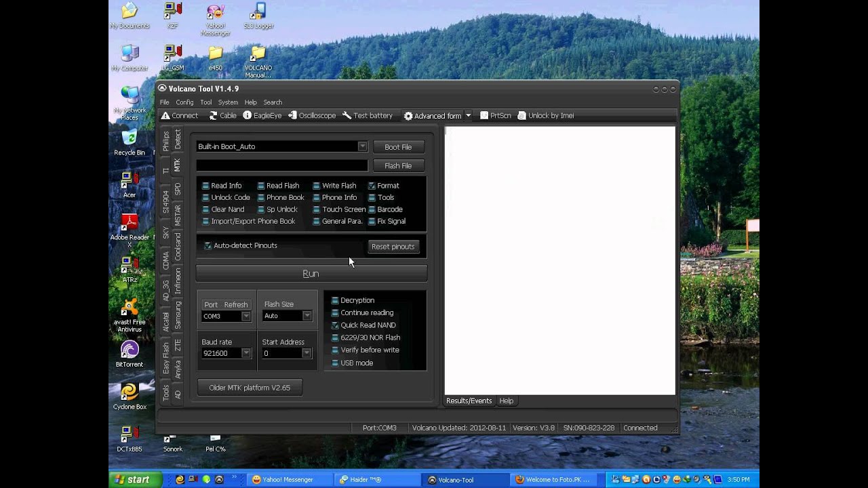Screen dimensions: 868x488
Task: Open the Start Address dropdown
Action: click(306, 353)
